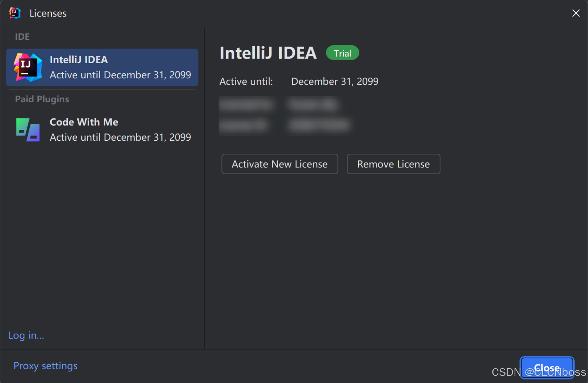Click Remove License button
This screenshot has height=383, width=588.
(x=393, y=164)
